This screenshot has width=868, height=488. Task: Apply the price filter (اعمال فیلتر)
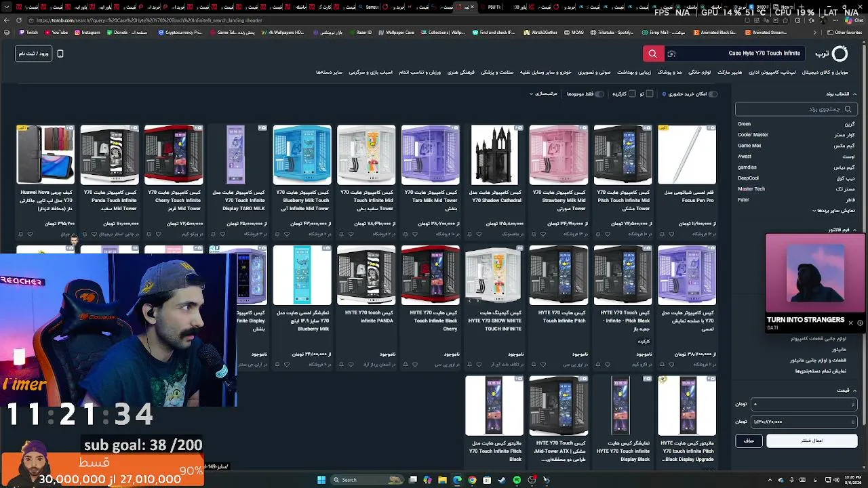pyautogui.click(x=812, y=441)
